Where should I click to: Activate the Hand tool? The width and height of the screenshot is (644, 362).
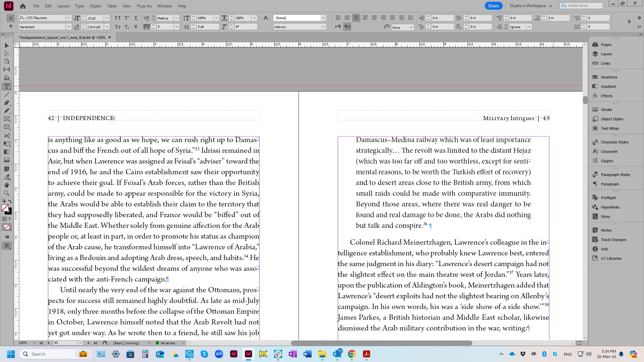pyautogui.click(x=7, y=185)
